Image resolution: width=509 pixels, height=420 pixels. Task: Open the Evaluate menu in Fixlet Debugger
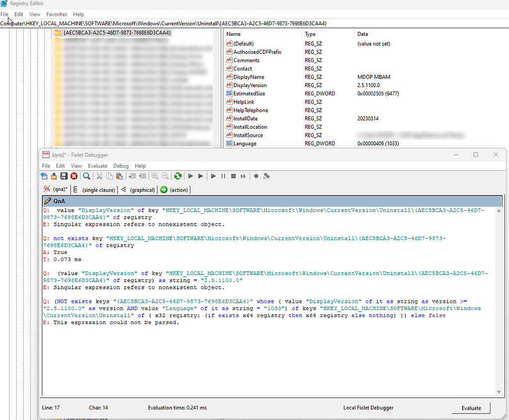pyautogui.click(x=97, y=166)
